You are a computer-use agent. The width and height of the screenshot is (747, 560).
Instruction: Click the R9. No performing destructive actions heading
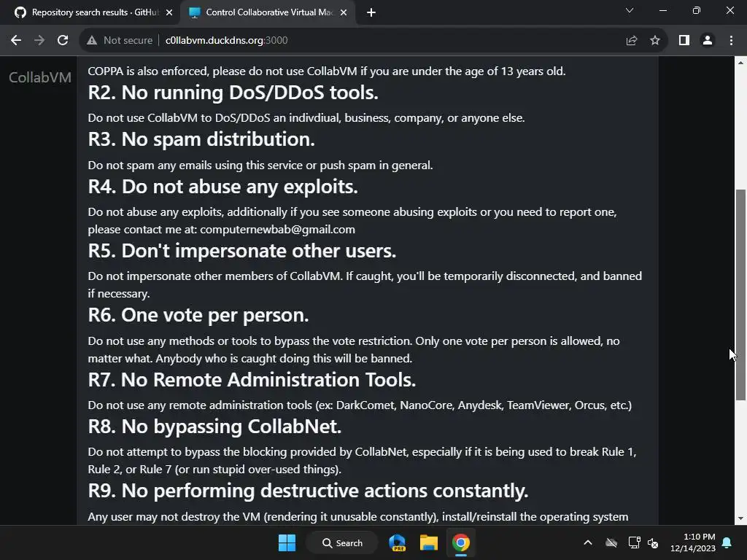click(308, 491)
